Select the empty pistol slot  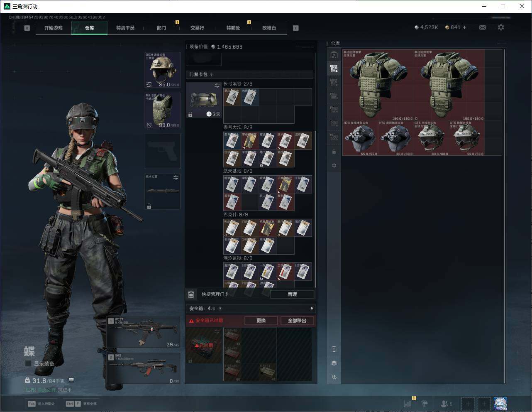point(162,151)
